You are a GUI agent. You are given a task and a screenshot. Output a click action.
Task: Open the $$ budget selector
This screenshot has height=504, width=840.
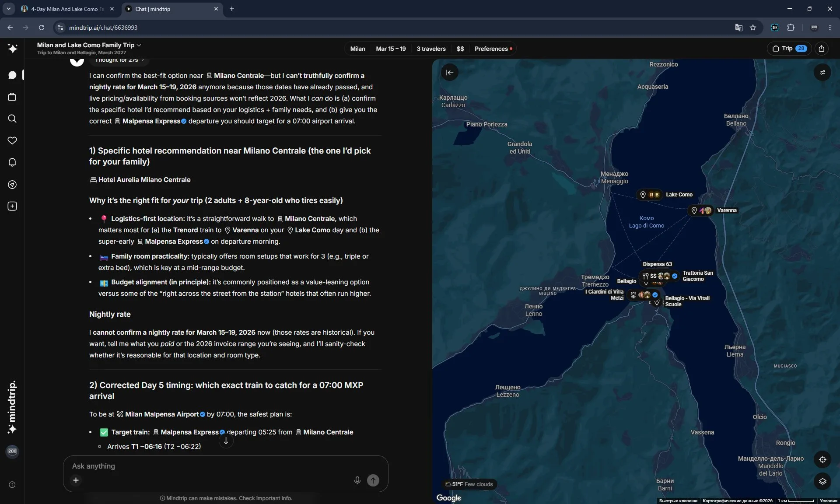[460, 49]
